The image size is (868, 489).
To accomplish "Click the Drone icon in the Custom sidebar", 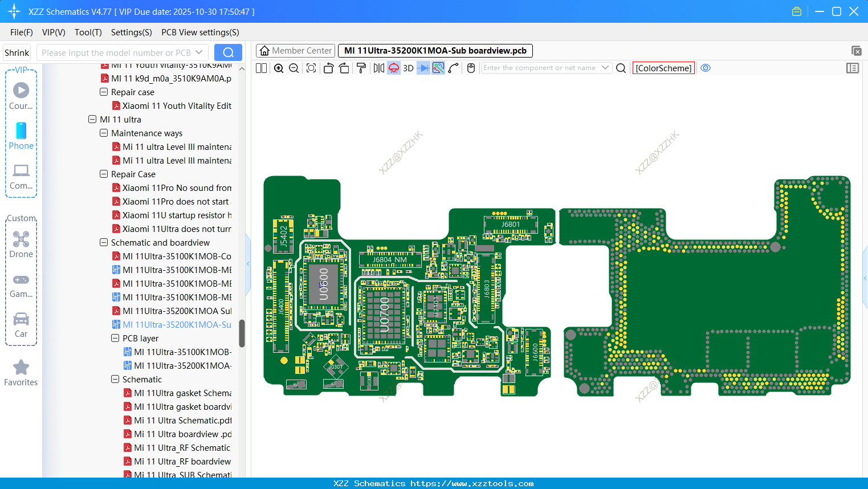I will point(21,239).
